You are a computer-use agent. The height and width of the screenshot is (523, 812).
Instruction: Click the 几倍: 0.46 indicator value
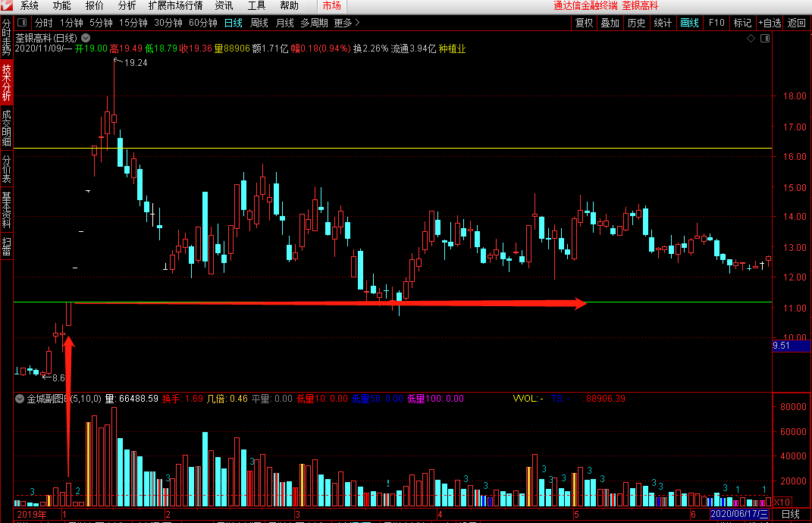click(227, 399)
